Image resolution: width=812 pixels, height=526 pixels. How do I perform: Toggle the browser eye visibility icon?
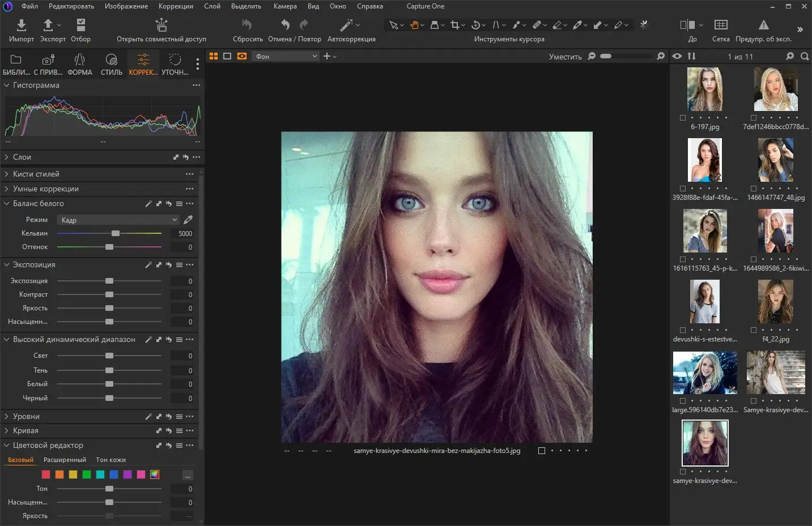(x=677, y=56)
